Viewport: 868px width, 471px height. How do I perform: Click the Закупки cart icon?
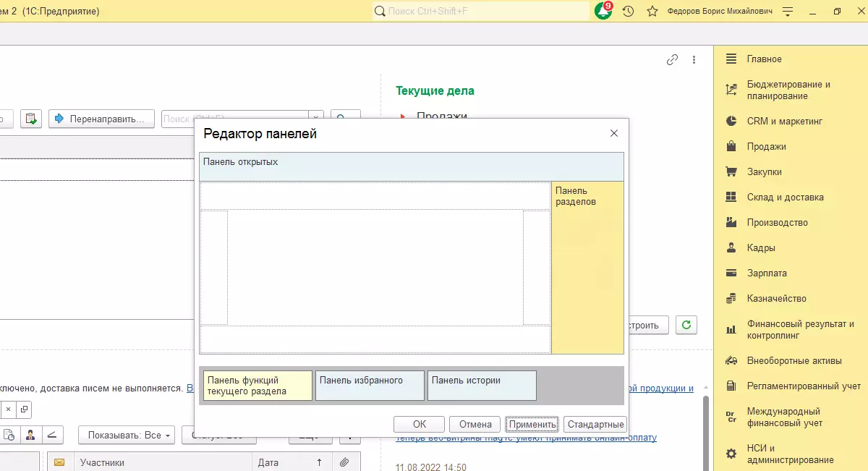pyautogui.click(x=731, y=171)
